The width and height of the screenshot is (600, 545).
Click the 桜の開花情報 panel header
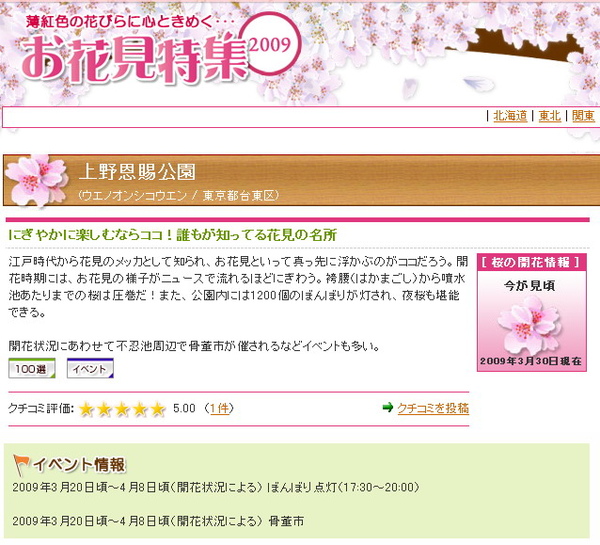(532, 262)
